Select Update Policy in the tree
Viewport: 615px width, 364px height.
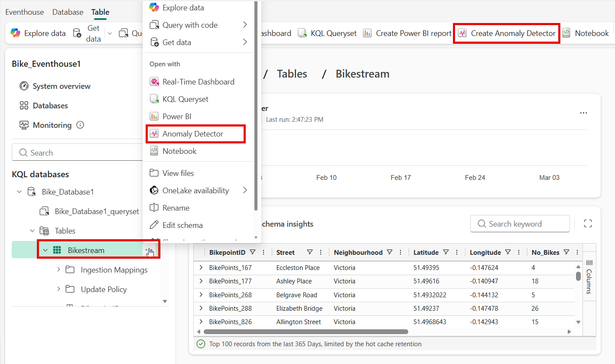(104, 289)
